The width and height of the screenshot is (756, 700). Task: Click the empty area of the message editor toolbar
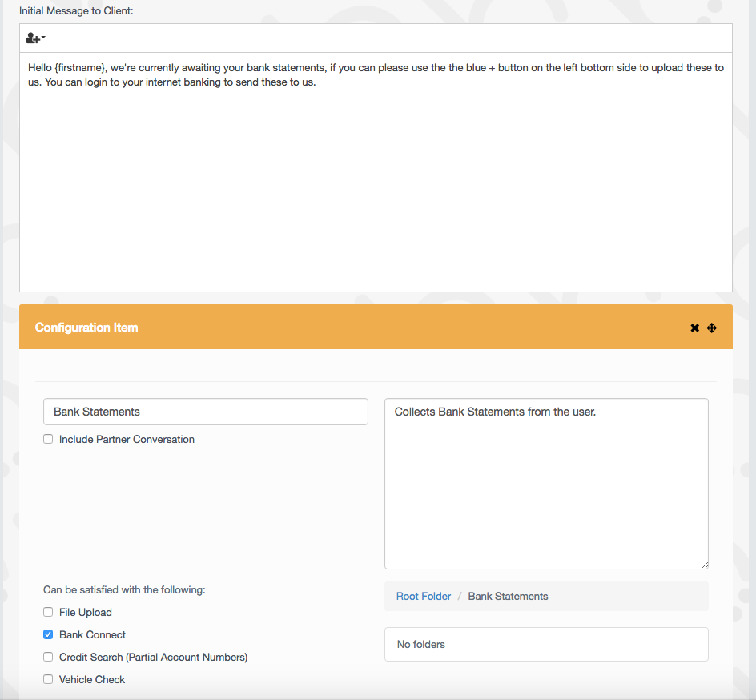coord(384,38)
